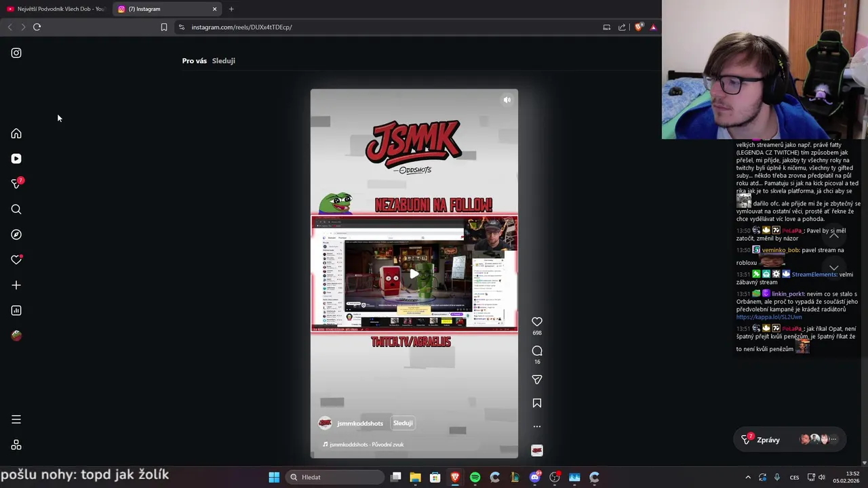Viewport: 868px width, 488px height.
Task: Close the Instagram browser tab
Action: click(215, 9)
